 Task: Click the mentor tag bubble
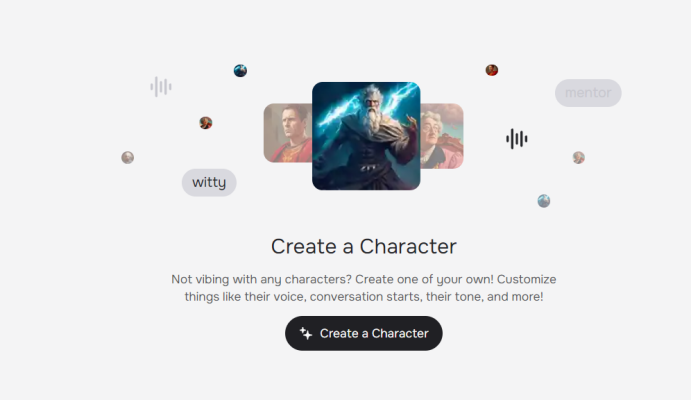tap(588, 93)
